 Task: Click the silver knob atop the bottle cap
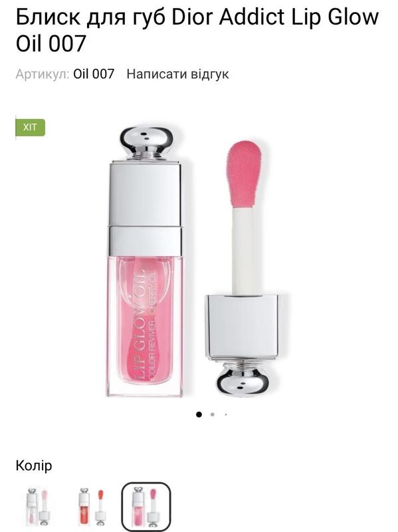pos(146,142)
